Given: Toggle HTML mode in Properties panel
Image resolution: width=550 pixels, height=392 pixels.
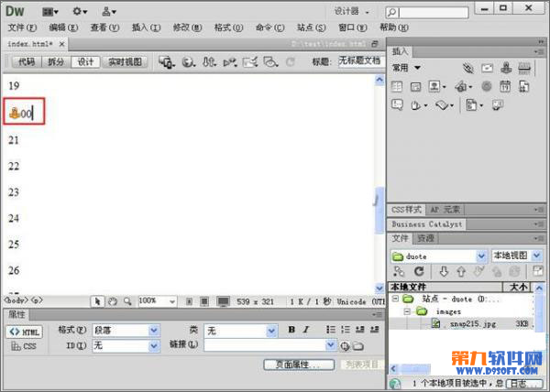Looking at the screenshot, I should point(25,331).
